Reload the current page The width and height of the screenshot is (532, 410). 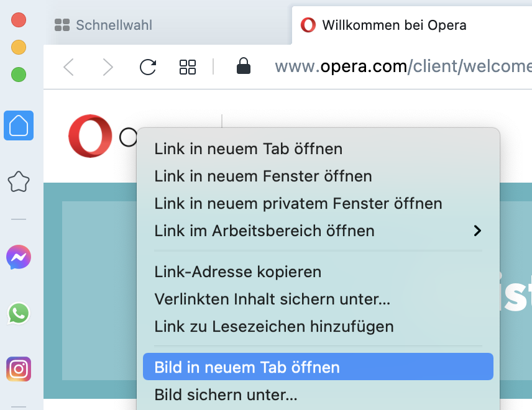pos(148,67)
